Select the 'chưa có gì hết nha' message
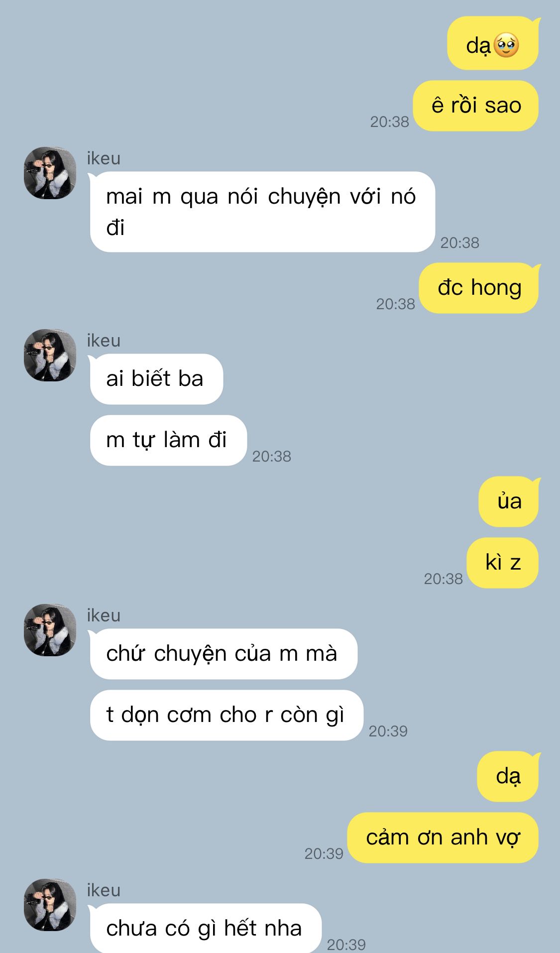 point(206,928)
